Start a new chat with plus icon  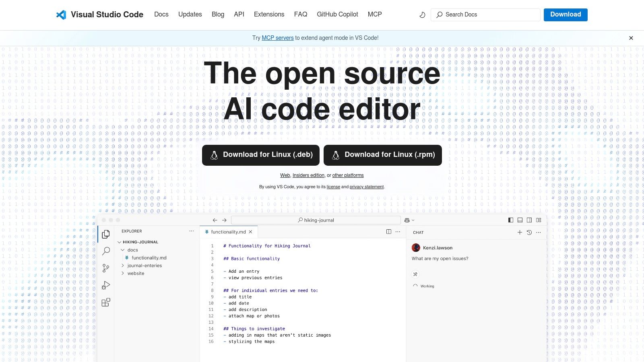click(520, 232)
